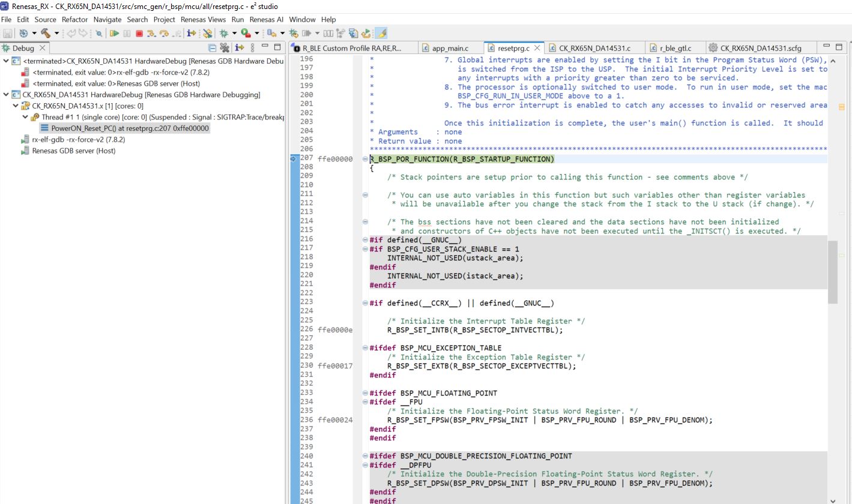Viewport: 852px width, 504px height.
Task: Open the File menu
Action: pyautogui.click(x=7, y=19)
